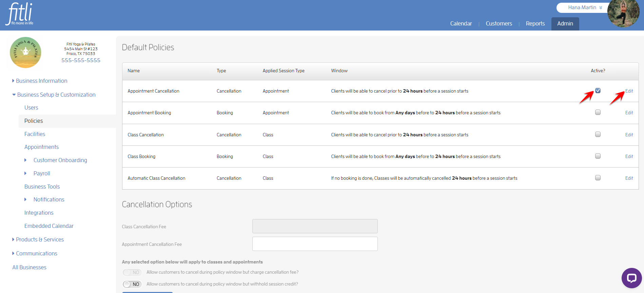Expand Notifications submenu arrow
The height and width of the screenshot is (293, 644).
pos(25,199)
